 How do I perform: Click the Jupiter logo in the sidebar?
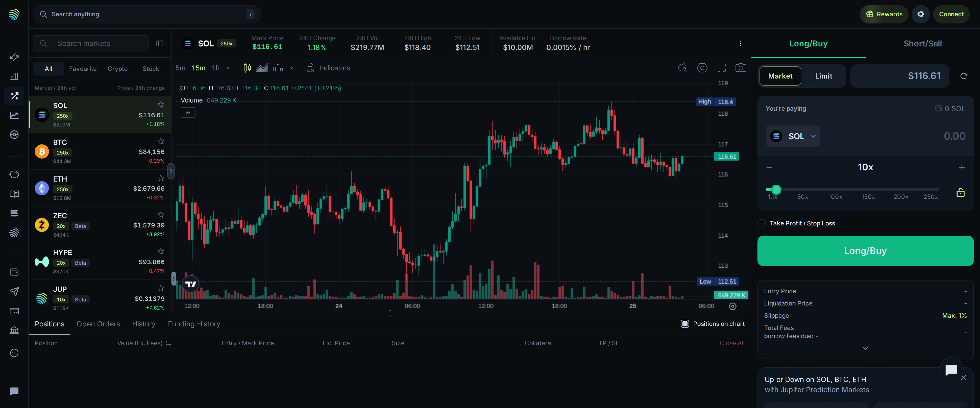click(x=14, y=15)
